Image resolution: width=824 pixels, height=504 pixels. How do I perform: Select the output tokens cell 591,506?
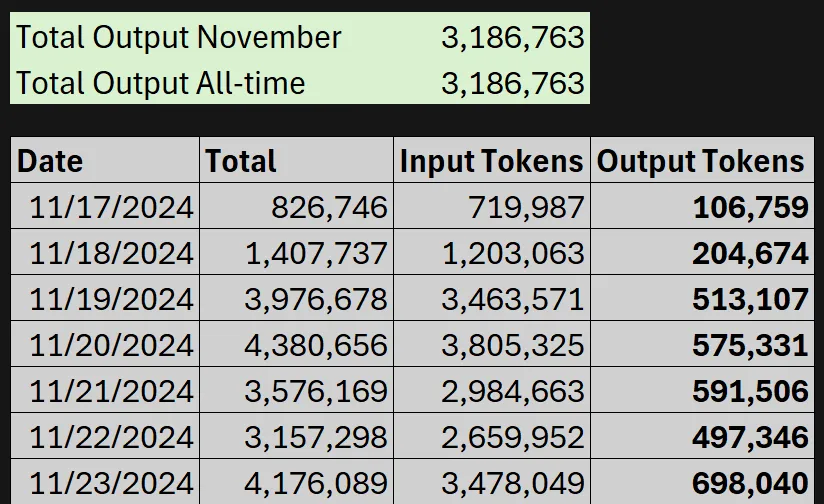[703, 390]
